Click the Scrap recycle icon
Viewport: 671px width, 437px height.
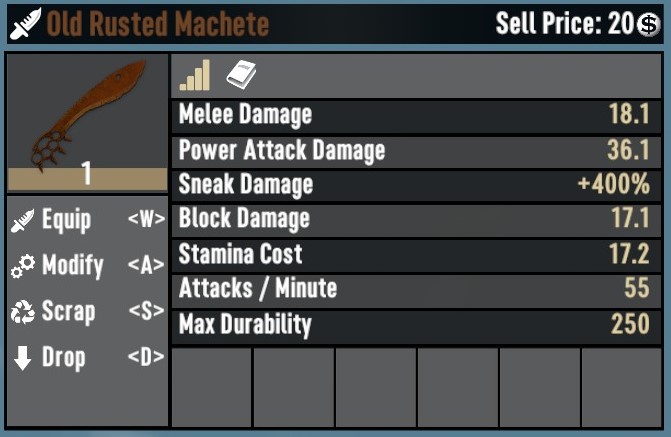click(x=22, y=312)
